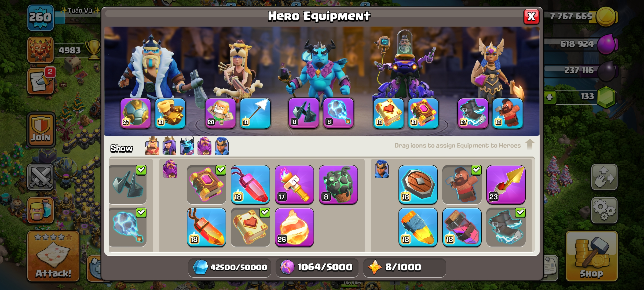Tap the Join clan shield button
Image resolution: width=644 pixels, height=290 pixels.
[41, 130]
